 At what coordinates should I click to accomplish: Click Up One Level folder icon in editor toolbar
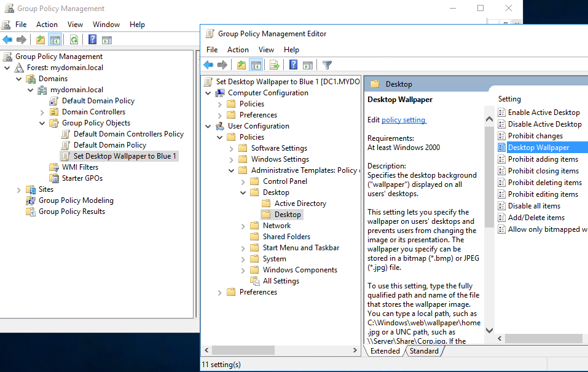241,65
